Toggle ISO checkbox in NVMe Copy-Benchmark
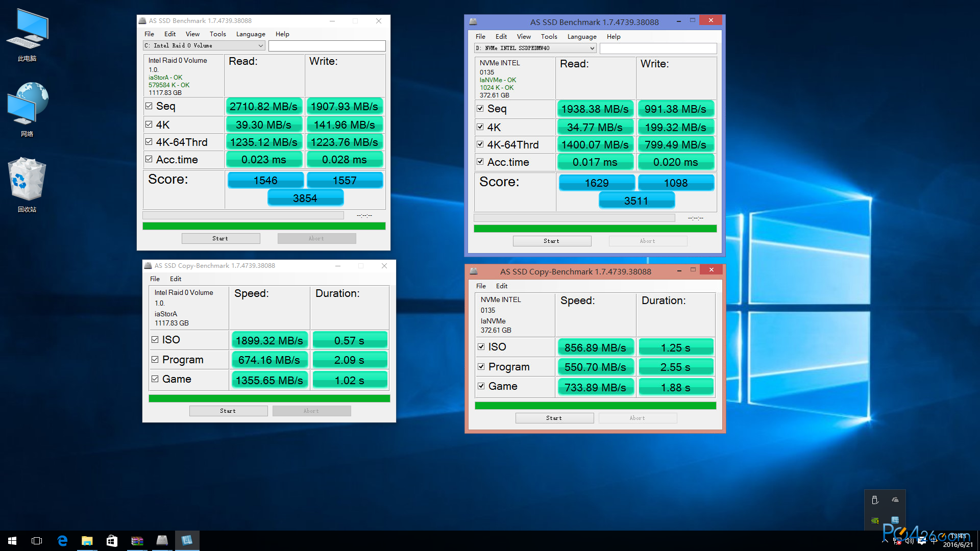This screenshot has height=551, width=980. [481, 347]
